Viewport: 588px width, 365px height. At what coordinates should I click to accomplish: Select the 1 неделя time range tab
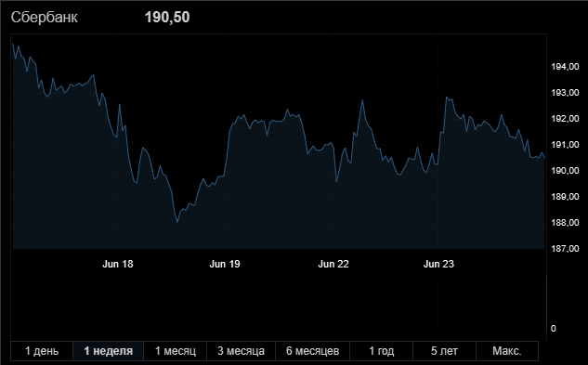coord(108,351)
